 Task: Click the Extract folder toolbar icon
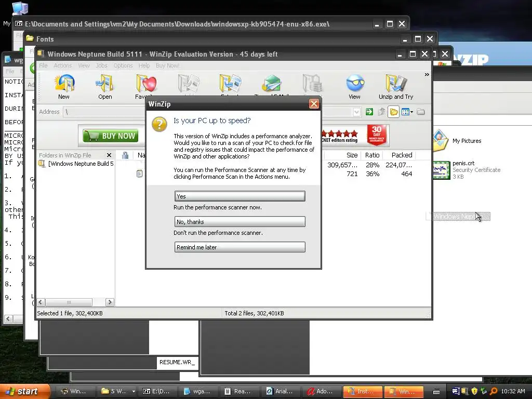pyautogui.click(x=230, y=84)
